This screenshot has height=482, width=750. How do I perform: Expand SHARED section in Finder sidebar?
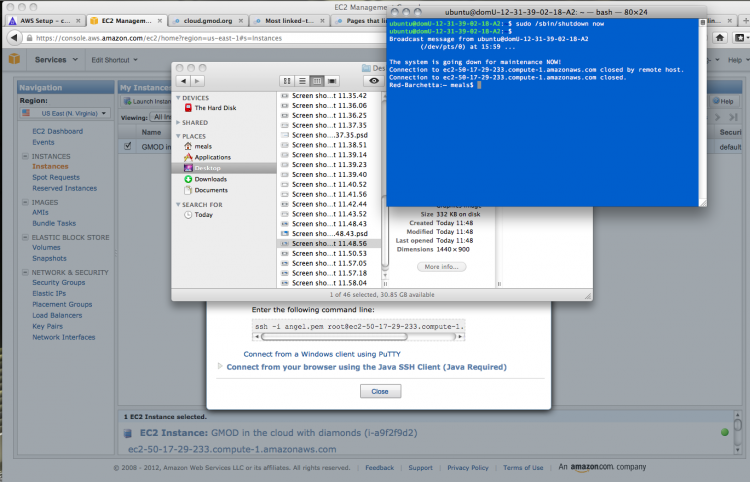click(x=178, y=122)
